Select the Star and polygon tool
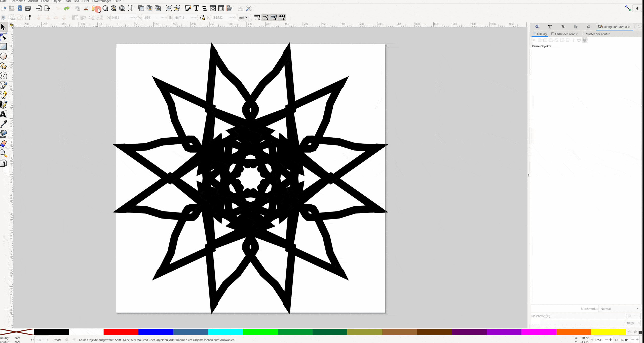 pos(4,66)
